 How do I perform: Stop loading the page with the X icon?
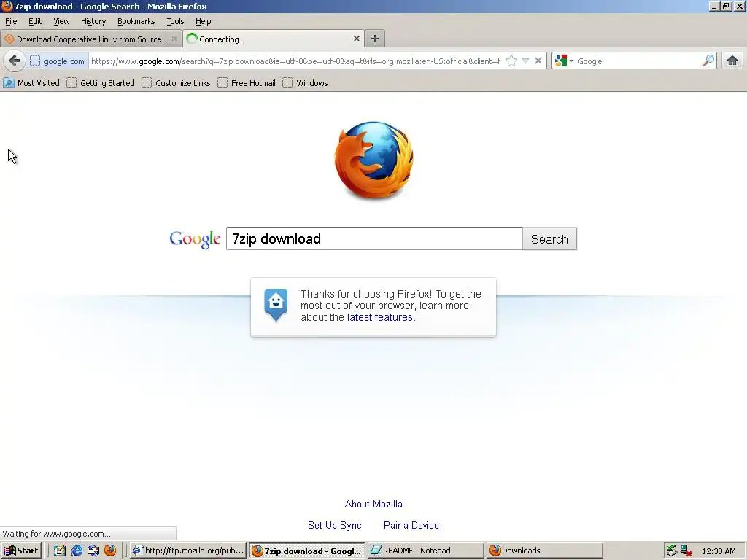(x=538, y=61)
